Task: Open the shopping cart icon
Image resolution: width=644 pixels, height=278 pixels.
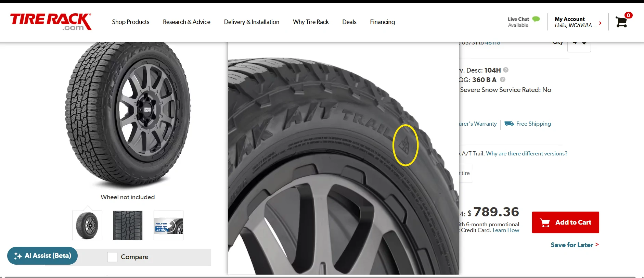Action: coord(621,22)
